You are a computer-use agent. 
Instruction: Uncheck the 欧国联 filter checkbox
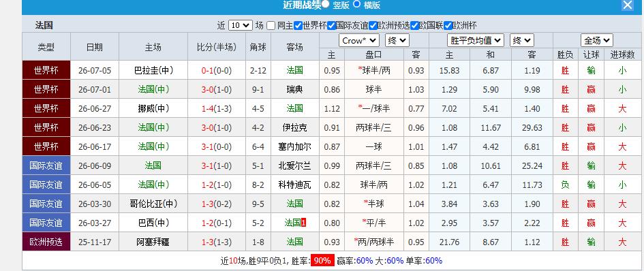[415, 25]
